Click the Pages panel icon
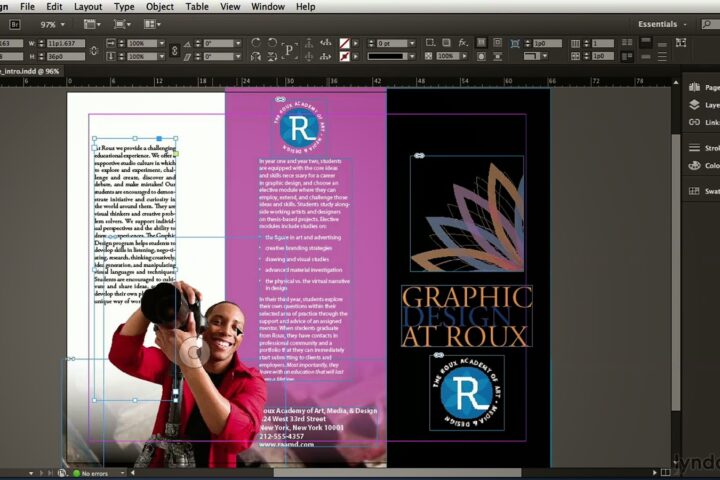The width and height of the screenshot is (720, 480). pyautogui.click(x=694, y=87)
